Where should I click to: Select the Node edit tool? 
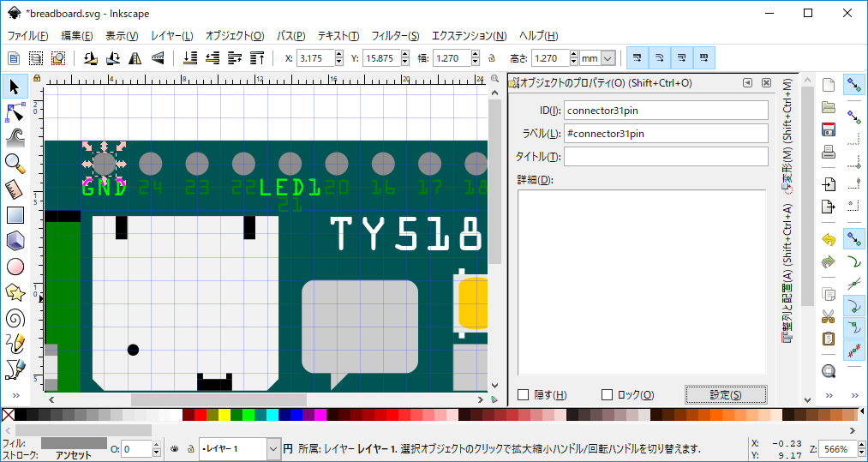[15, 112]
